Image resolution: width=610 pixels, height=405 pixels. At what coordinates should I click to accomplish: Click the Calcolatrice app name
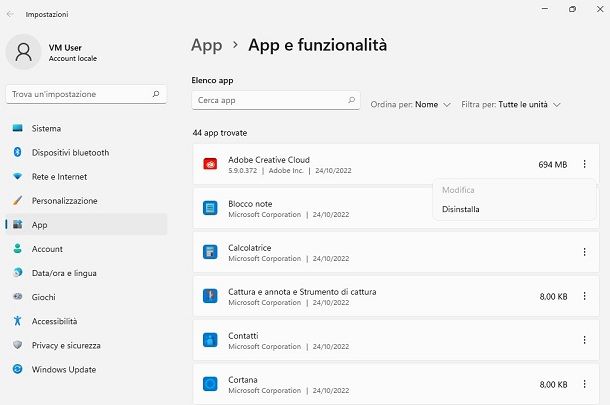(x=249, y=247)
